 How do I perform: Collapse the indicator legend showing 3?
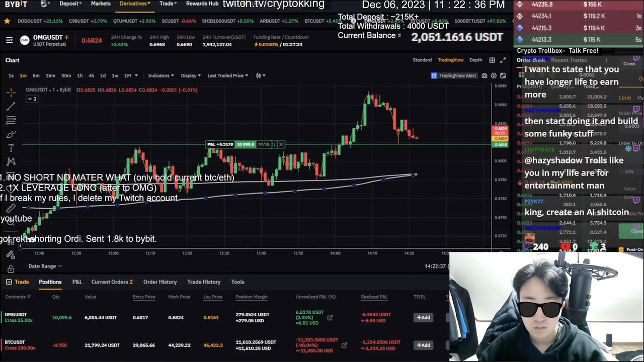[x=32, y=99]
